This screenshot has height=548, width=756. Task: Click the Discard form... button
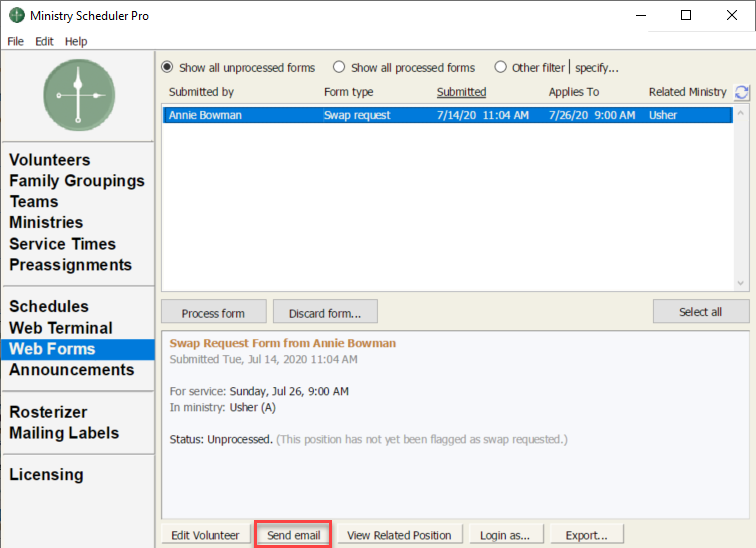pyautogui.click(x=324, y=312)
